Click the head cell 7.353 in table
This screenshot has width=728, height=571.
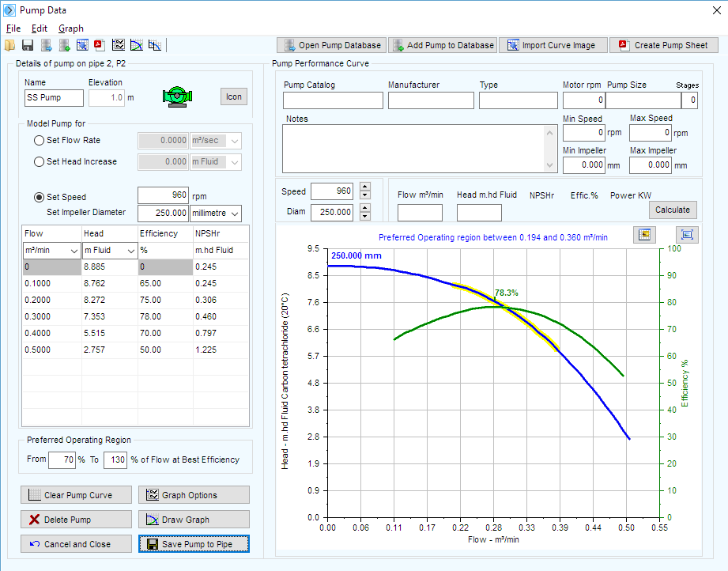[x=110, y=316]
